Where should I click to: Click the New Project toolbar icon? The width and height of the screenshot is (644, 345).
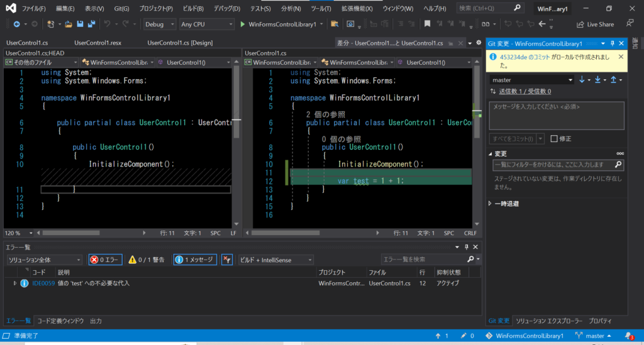(50, 25)
